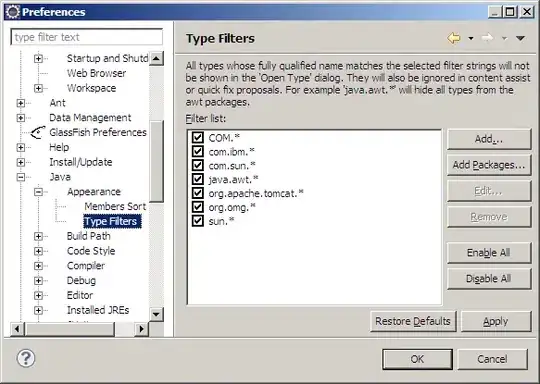The height and width of the screenshot is (384, 540).
Task: Select the Install/Update tree label
Action: click(x=81, y=162)
